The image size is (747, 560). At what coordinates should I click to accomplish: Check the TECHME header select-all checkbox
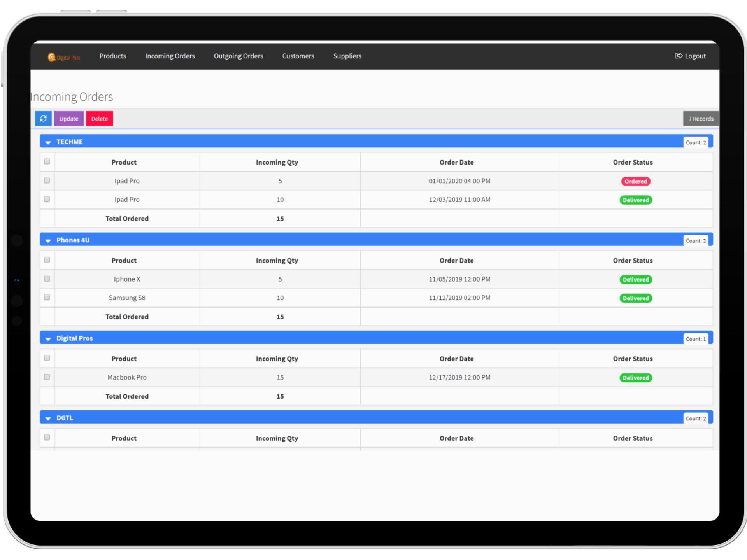(x=47, y=161)
